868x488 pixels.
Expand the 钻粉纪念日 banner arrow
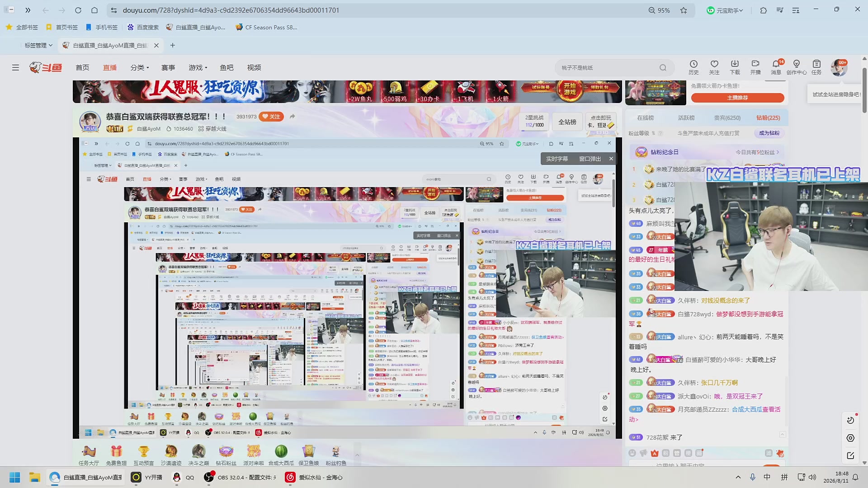coord(778,152)
